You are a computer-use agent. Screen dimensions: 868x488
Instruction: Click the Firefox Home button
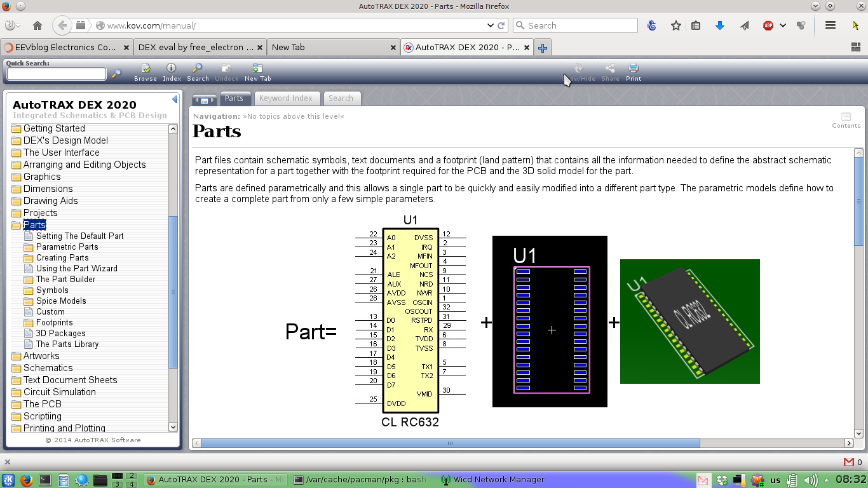(x=37, y=25)
